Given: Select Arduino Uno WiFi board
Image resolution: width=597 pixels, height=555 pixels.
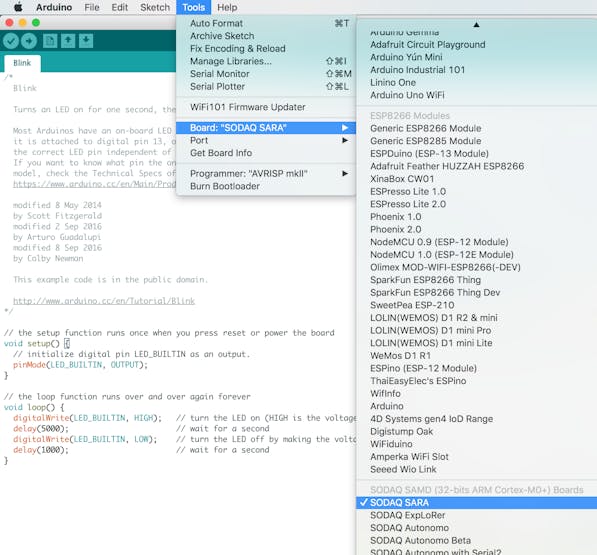Looking at the screenshot, I should click(x=477, y=95).
